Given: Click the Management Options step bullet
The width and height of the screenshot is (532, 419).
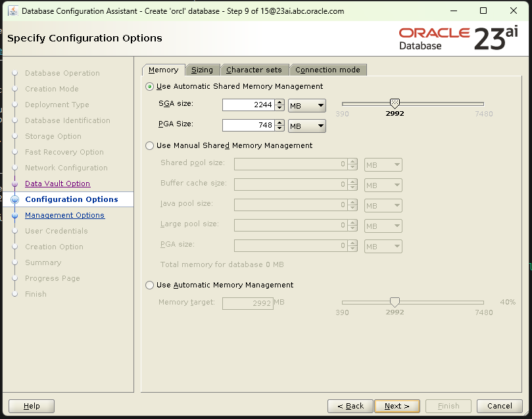Looking at the screenshot, I should [14, 216].
